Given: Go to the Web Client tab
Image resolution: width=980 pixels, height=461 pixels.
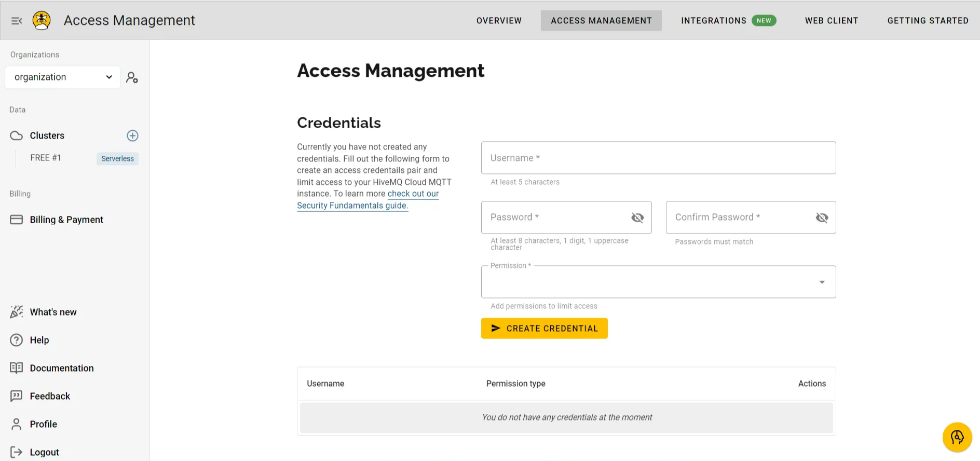Looking at the screenshot, I should 832,21.
